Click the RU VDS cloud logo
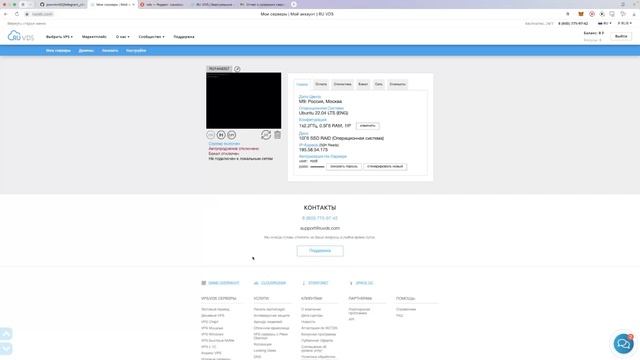 point(20,36)
